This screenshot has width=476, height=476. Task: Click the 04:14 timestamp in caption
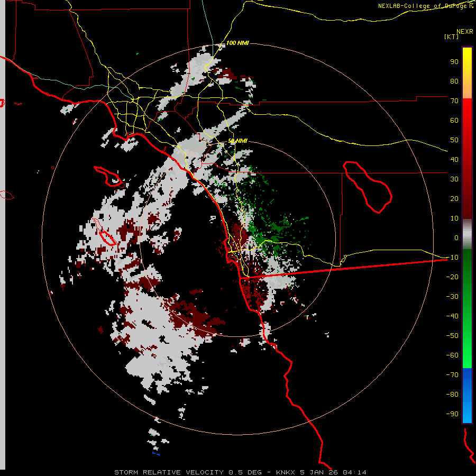353,472
